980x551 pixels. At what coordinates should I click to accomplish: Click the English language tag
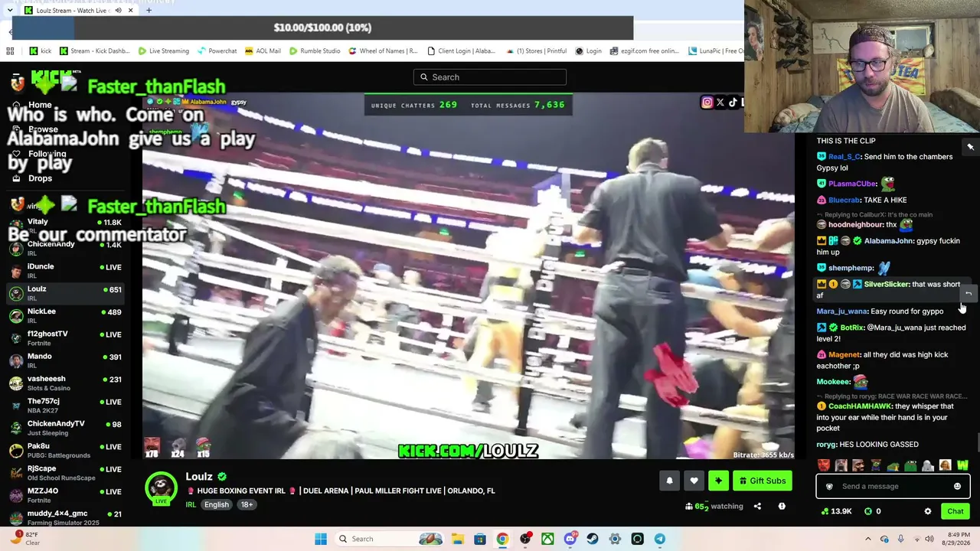click(x=217, y=504)
